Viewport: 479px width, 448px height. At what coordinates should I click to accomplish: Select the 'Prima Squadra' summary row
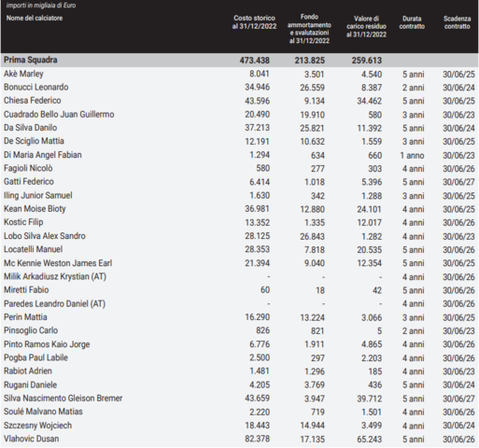coord(239,60)
